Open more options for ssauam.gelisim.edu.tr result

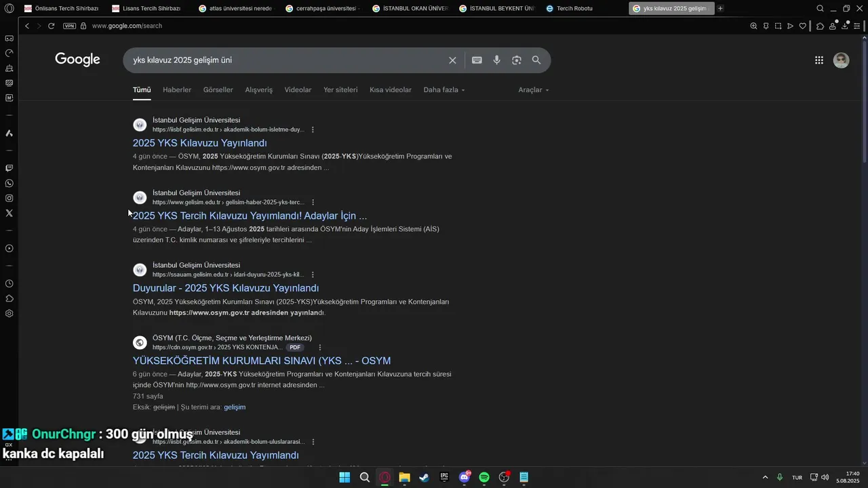coord(313,274)
